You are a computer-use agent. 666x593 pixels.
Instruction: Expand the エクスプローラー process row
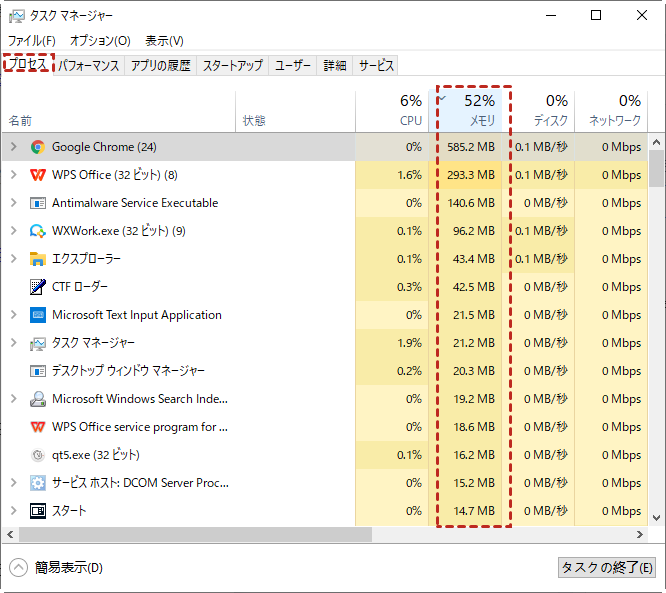click(14, 259)
